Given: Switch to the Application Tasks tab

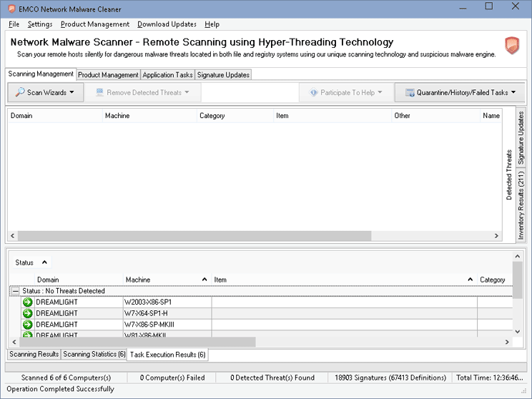Looking at the screenshot, I should [x=167, y=74].
